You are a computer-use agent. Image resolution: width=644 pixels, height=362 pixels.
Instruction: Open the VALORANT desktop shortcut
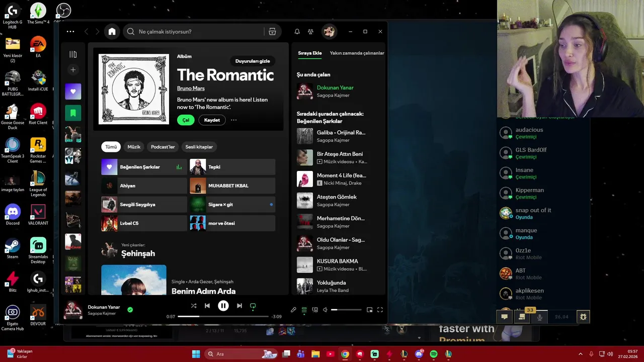pos(38,215)
